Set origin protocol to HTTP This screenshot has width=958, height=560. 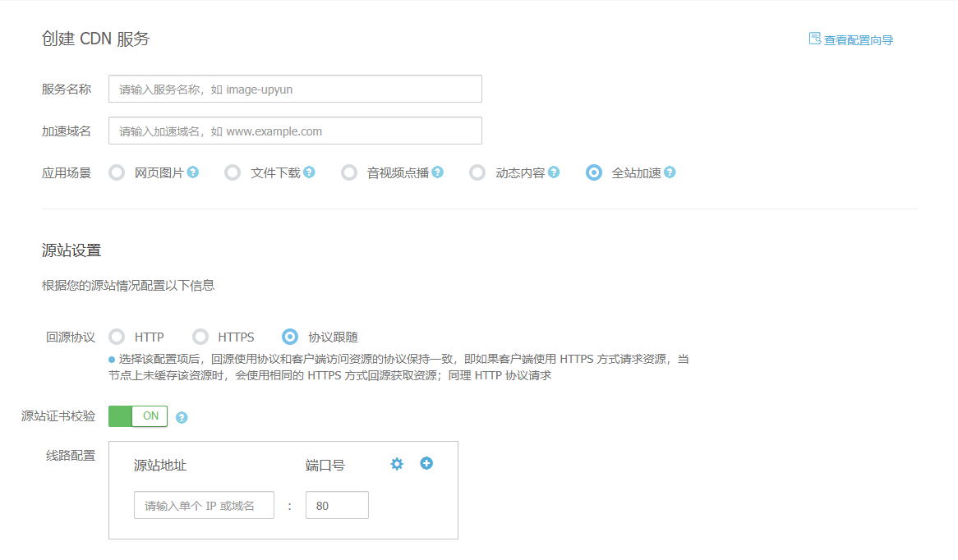pos(117,337)
